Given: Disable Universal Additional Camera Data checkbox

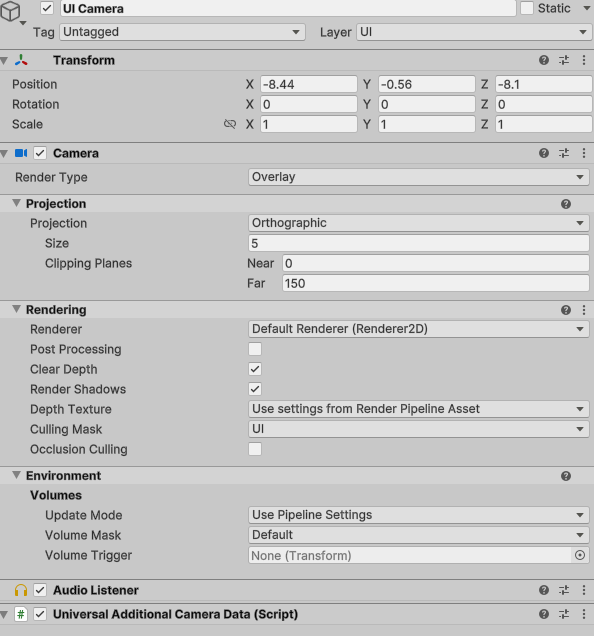Looking at the screenshot, I should click(40, 615).
